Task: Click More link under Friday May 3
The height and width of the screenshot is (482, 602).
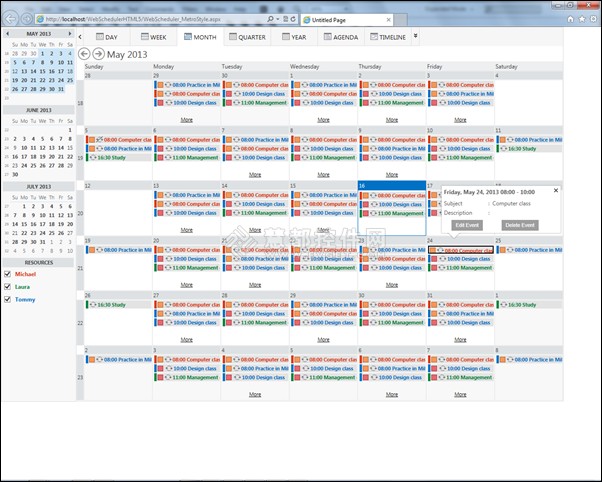Action: pyautogui.click(x=460, y=120)
